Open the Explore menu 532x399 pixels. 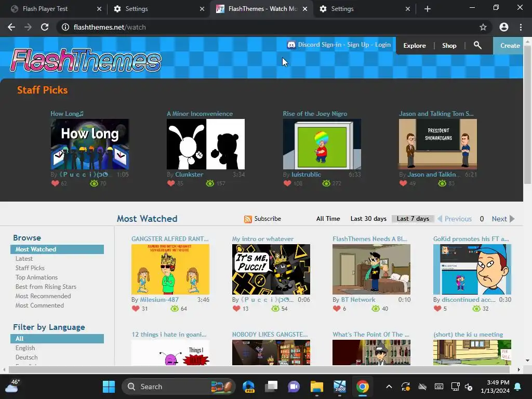[414, 46]
